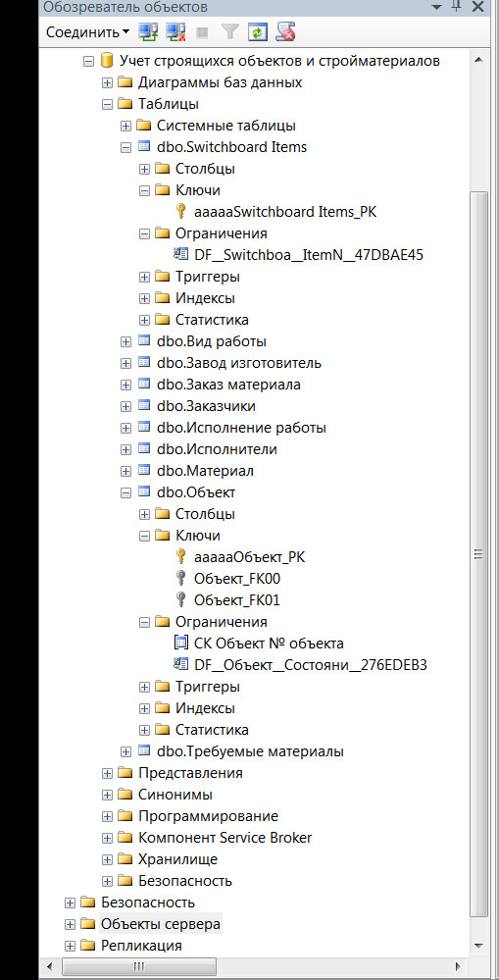The height and width of the screenshot is (980, 499).
Task: Click vertical scrollbar down arrow
Action: pos(478,945)
